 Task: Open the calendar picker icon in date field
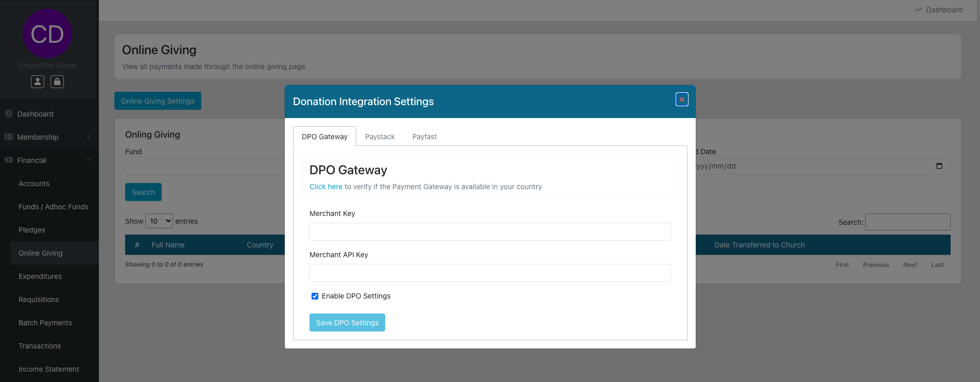coord(939,166)
